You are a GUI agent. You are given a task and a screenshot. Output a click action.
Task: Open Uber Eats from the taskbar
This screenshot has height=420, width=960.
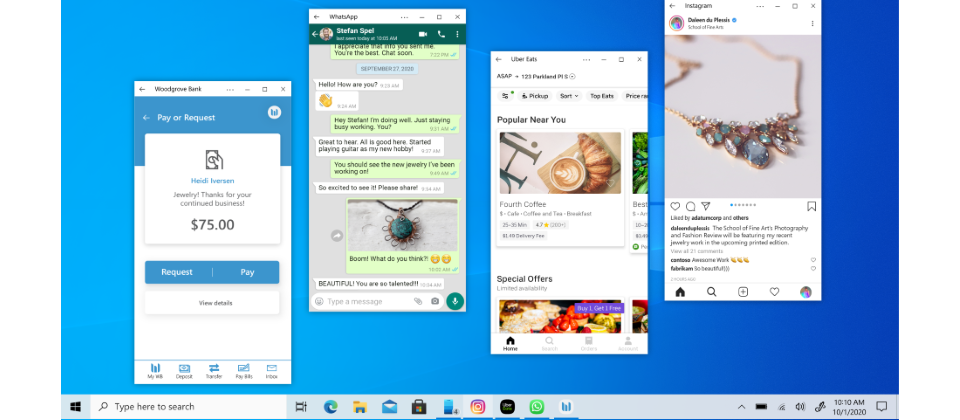tap(507, 407)
